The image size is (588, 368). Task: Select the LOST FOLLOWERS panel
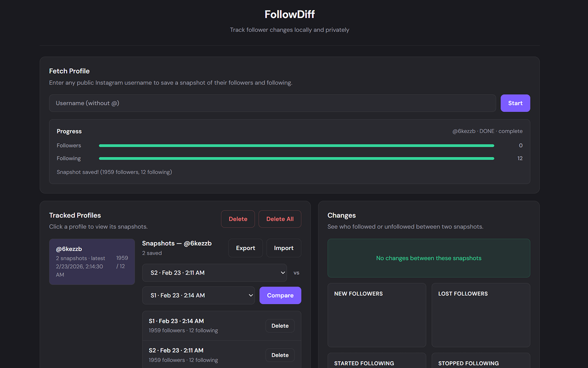tap(481, 315)
